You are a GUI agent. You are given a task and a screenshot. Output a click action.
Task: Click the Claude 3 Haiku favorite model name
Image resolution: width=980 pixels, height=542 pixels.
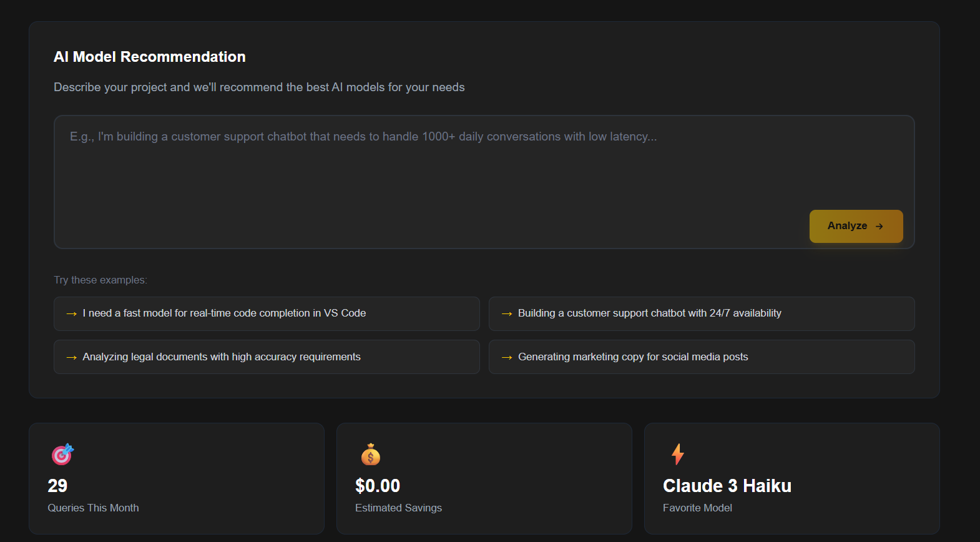click(727, 486)
